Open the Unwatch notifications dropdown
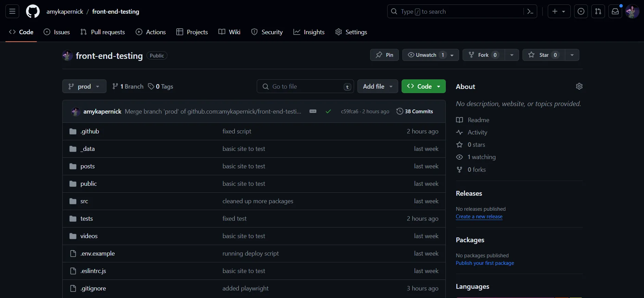 430,55
